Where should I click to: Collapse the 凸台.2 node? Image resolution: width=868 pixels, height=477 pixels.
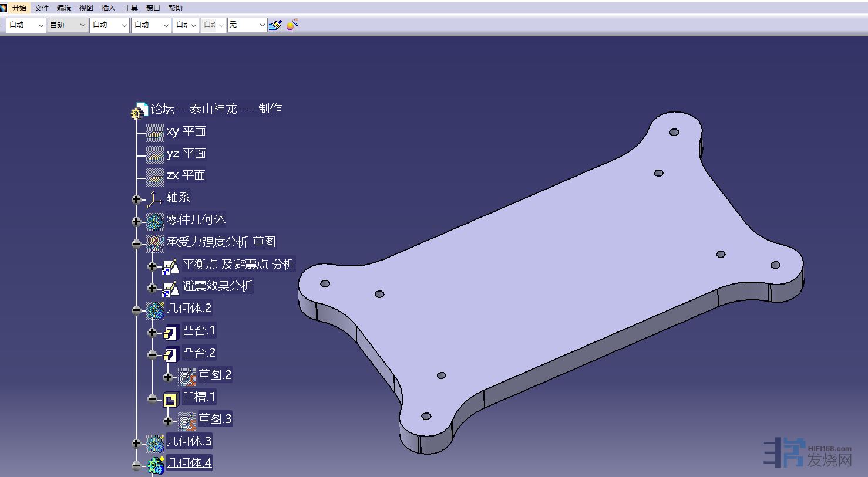152,354
